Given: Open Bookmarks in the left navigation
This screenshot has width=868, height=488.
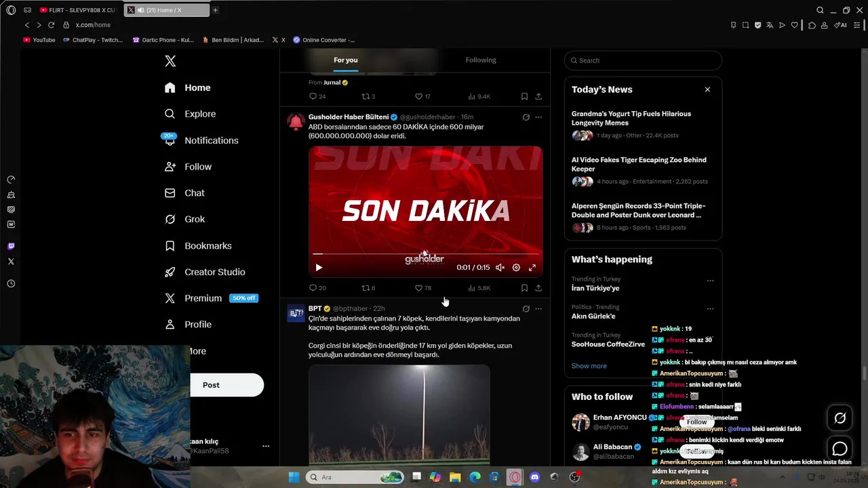Looking at the screenshot, I should coord(198,245).
